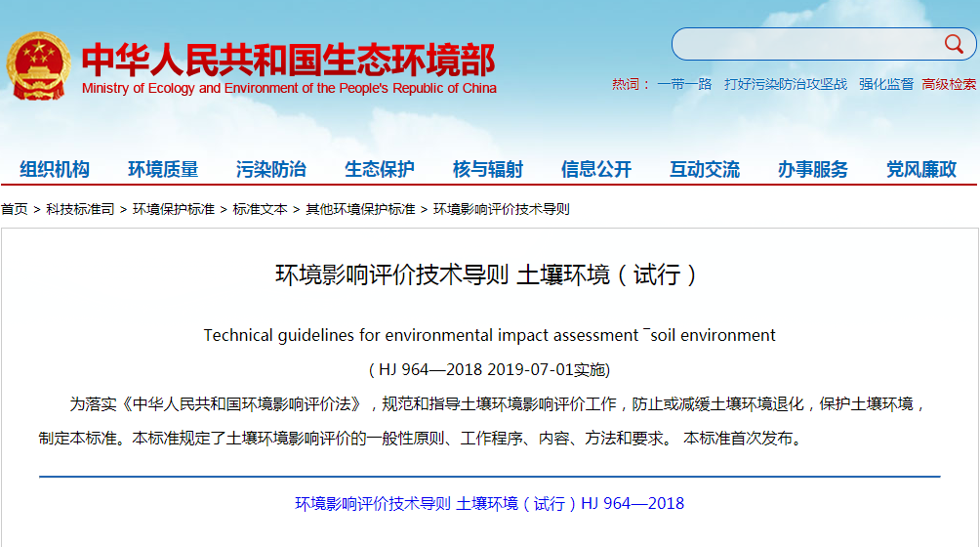Open the 党风廉政 menu
Viewport: 980px width, 547px height.
pos(921,169)
